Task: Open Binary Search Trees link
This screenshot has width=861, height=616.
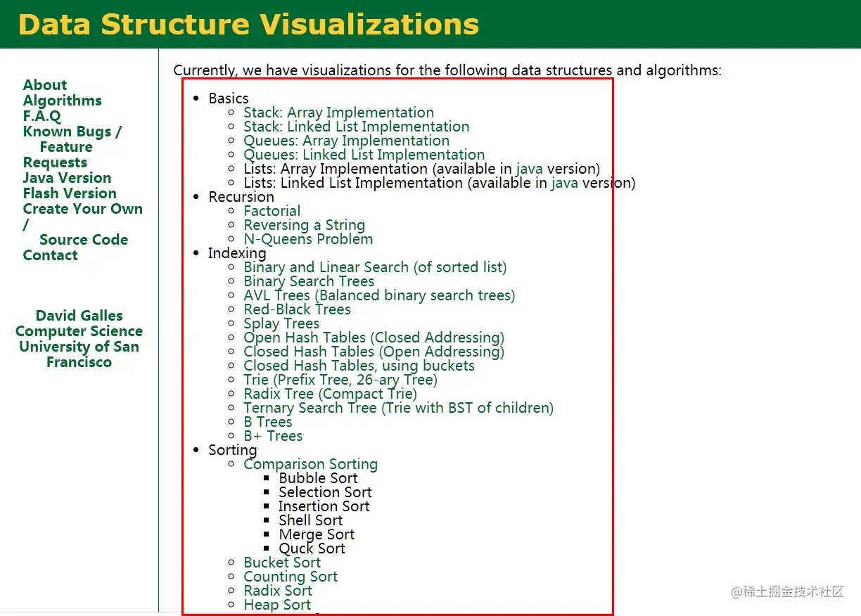Action: coord(309,281)
